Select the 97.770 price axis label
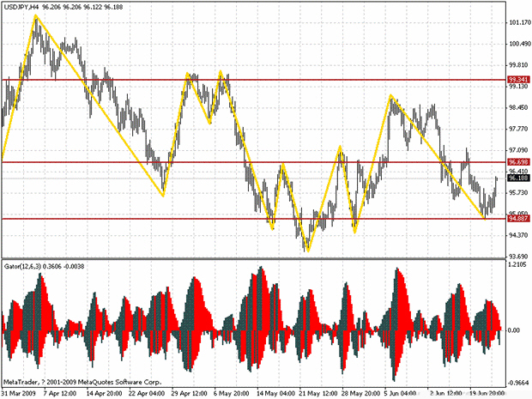Image resolution: width=532 pixels, height=399 pixels. pos(519,129)
